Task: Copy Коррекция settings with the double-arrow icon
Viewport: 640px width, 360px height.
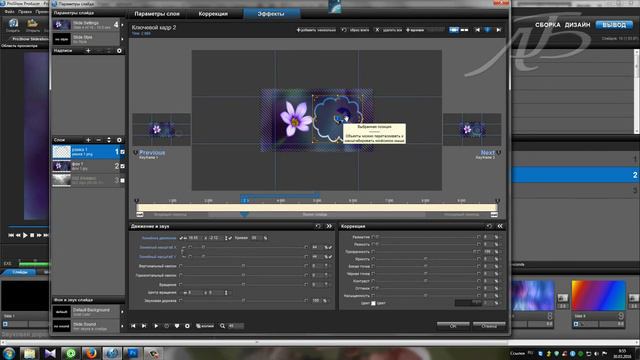Action: tap(500, 226)
